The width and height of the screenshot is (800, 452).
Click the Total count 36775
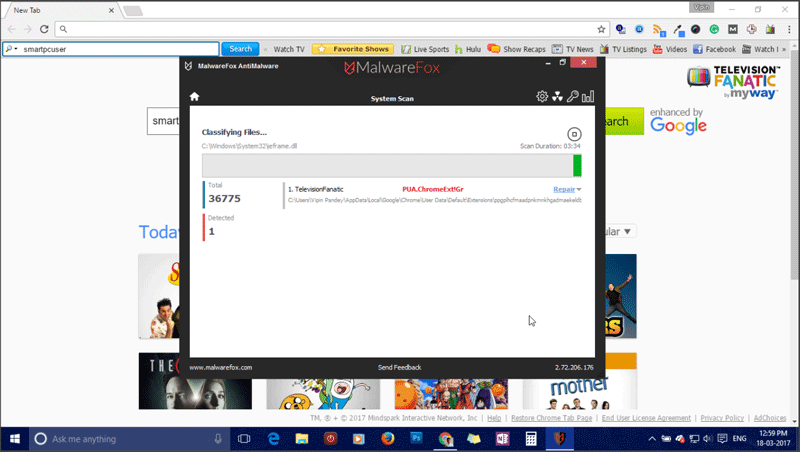pyautogui.click(x=224, y=198)
